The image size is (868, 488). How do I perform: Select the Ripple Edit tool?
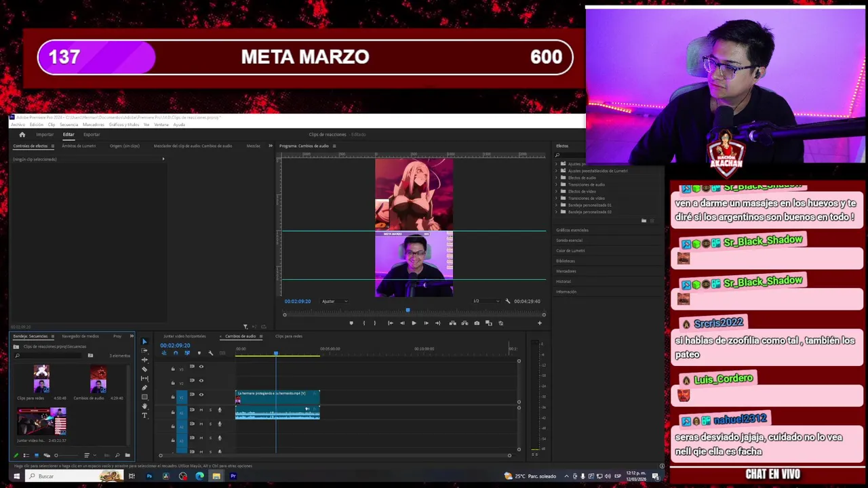pos(144,360)
